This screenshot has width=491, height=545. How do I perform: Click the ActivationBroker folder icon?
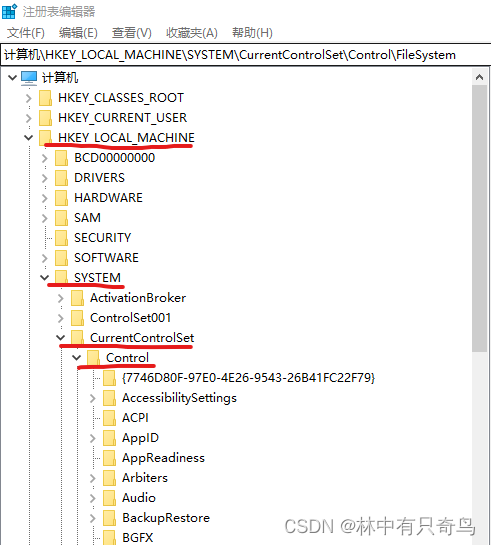click(77, 298)
